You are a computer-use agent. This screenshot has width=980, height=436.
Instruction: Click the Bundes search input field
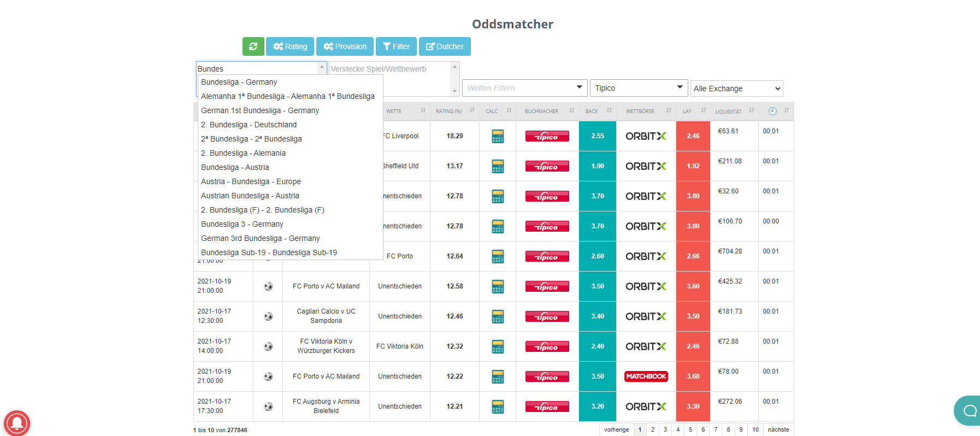[x=257, y=68]
